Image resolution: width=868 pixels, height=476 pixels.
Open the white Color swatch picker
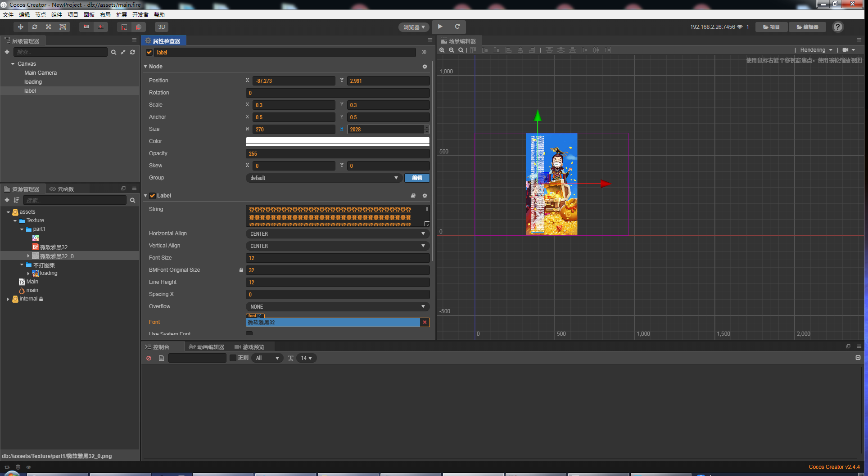tap(337, 141)
